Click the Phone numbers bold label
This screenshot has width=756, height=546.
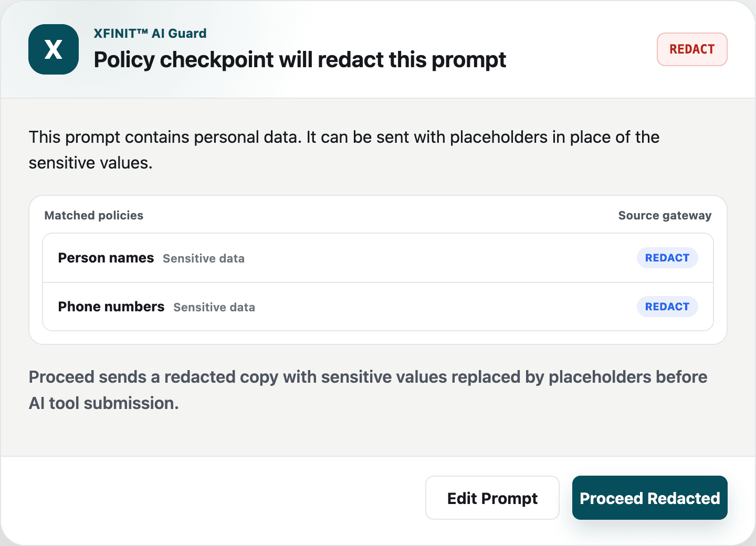point(111,307)
